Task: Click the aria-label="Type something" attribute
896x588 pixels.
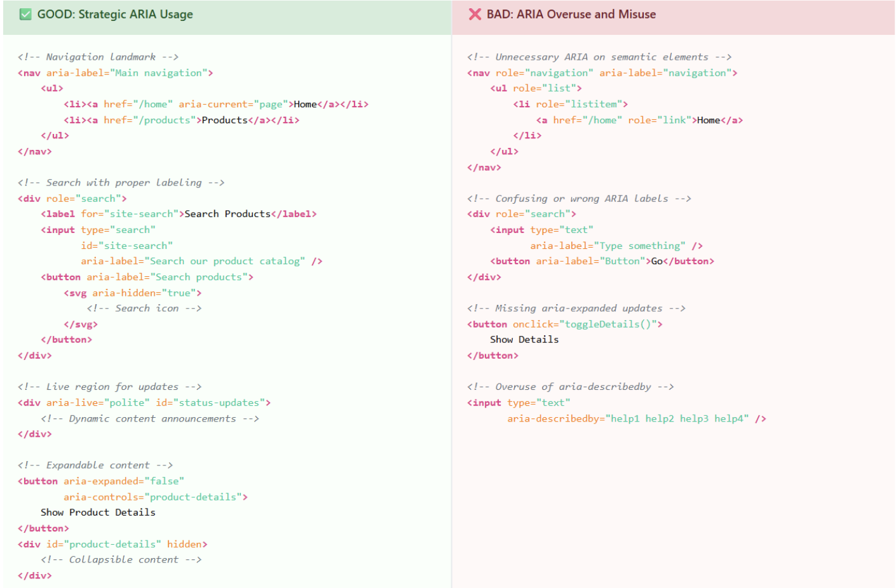Action: [x=608, y=246]
